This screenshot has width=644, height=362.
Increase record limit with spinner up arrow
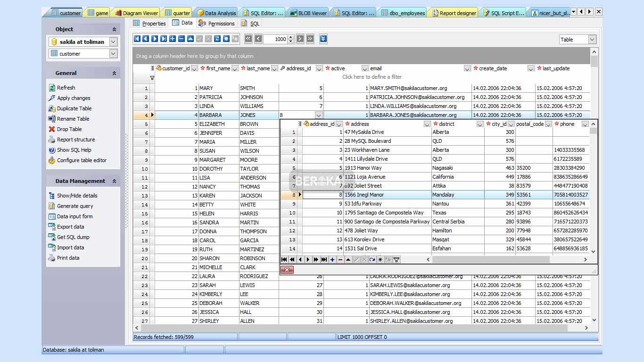(290, 37)
